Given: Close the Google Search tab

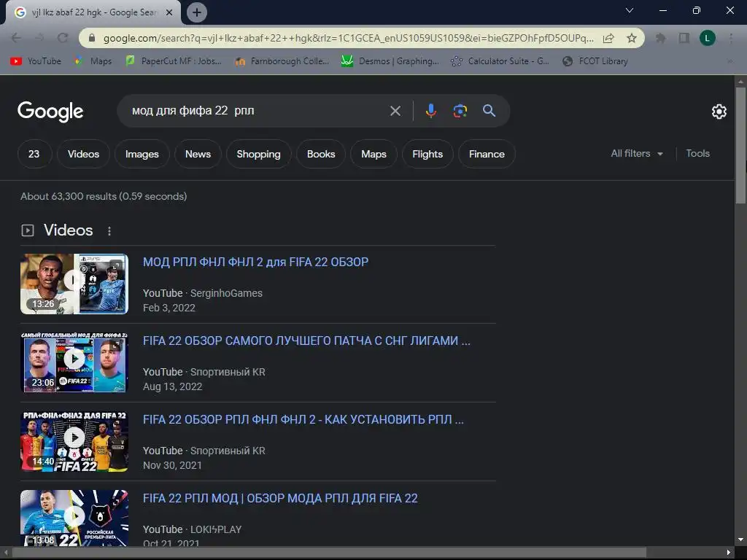Looking at the screenshot, I should click(169, 12).
